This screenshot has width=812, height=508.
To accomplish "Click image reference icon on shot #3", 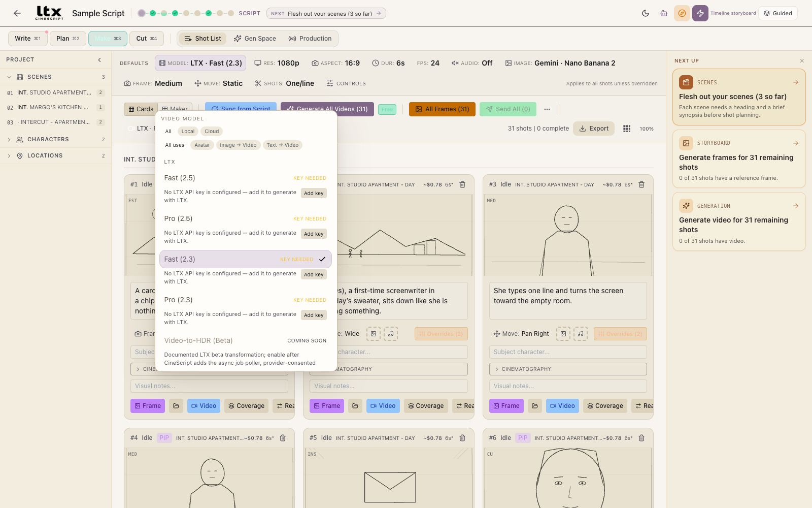I will pos(563,334).
